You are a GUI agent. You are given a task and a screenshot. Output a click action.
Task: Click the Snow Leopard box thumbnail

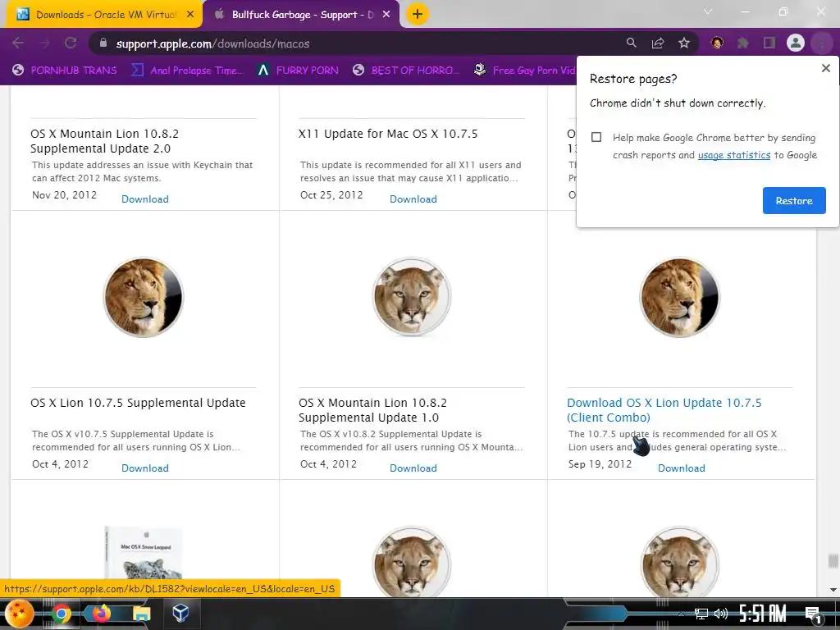point(143,552)
